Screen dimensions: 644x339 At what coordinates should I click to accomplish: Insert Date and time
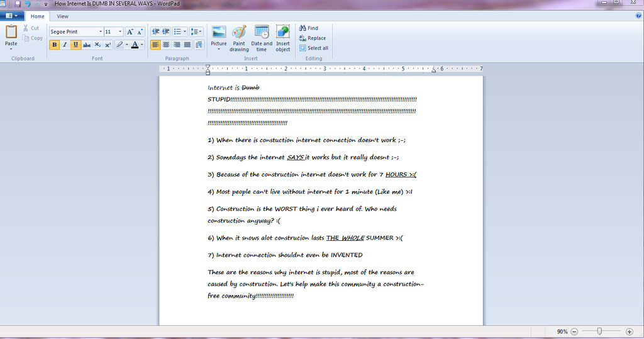click(262, 38)
